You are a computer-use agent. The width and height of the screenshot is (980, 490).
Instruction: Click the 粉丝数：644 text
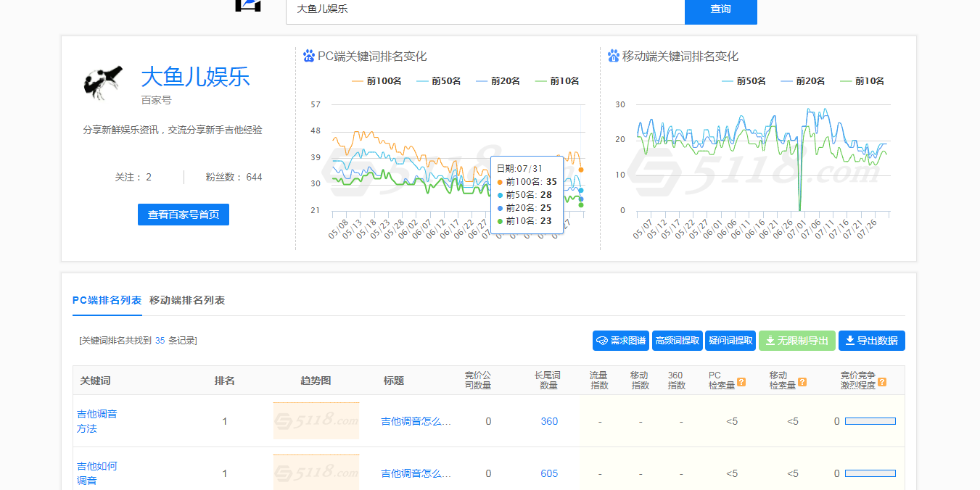coord(234,177)
